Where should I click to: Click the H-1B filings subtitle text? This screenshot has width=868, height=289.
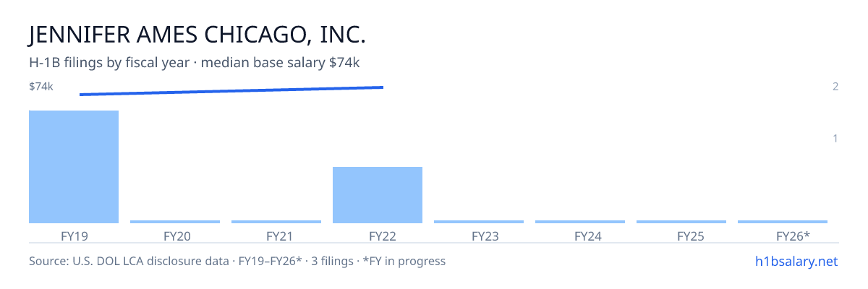pyautogui.click(x=195, y=63)
